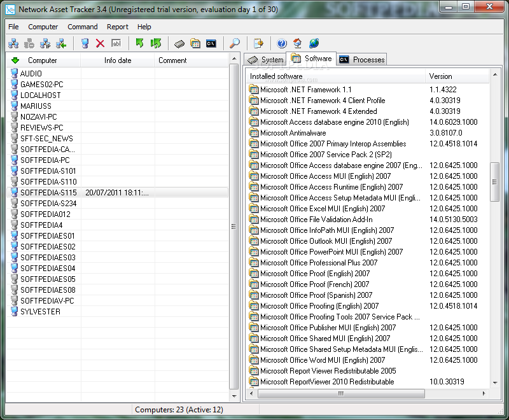This screenshot has height=420, width=509.
Task: Click the computer list scroll up arrow
Action: [234, 59]
